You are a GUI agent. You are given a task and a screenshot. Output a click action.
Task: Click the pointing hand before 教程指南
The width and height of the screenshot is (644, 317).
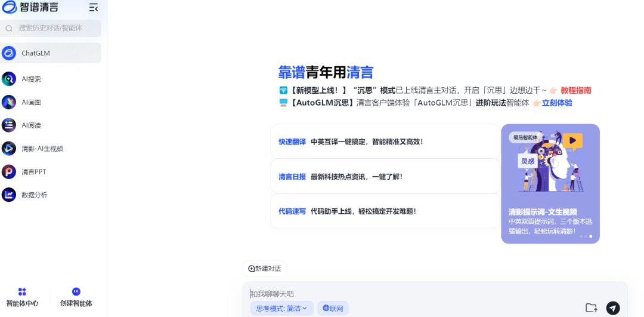553,91
